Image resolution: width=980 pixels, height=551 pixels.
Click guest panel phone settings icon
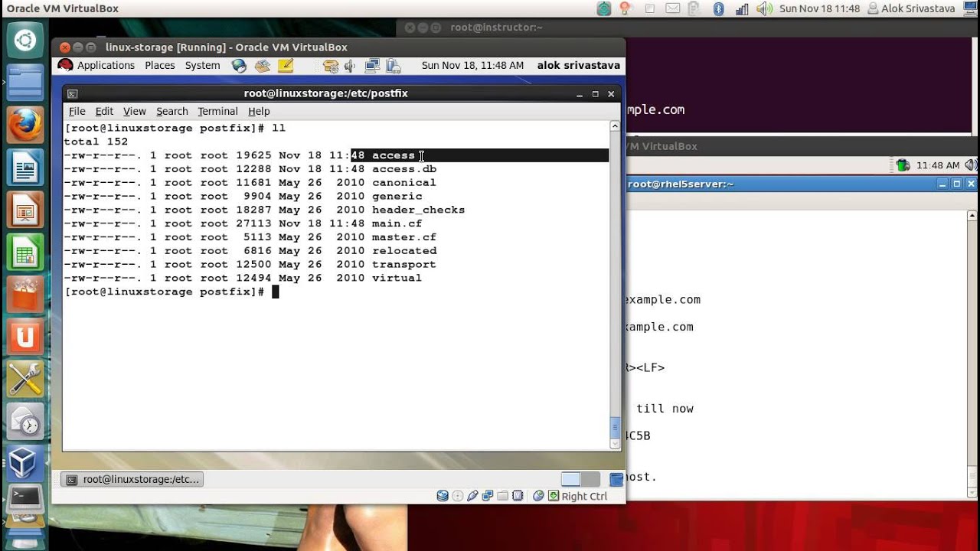331,66
